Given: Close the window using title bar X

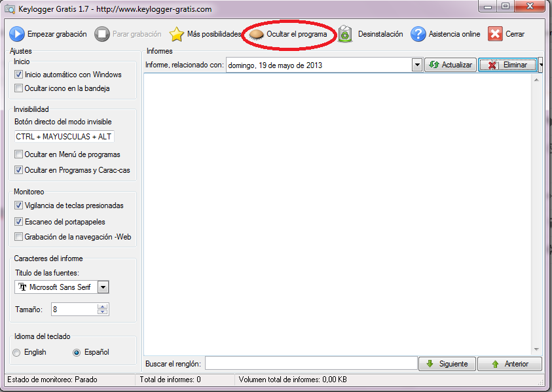Looking at the screenshot, I should point(530,6).
